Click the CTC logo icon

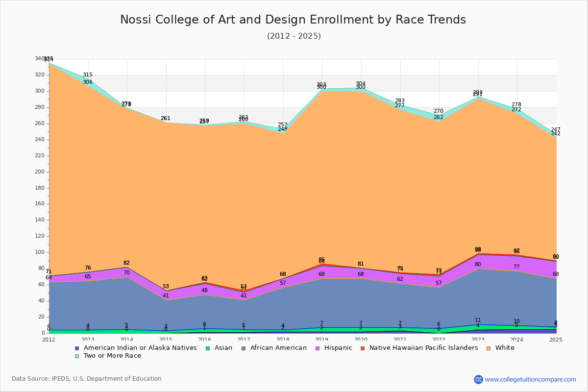478,379
